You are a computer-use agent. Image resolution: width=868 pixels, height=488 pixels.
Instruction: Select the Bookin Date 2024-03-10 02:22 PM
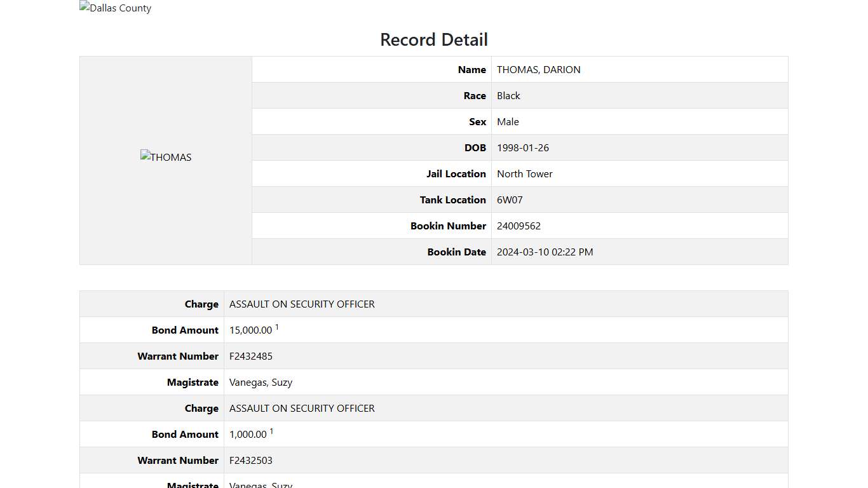tap(545, 252)
